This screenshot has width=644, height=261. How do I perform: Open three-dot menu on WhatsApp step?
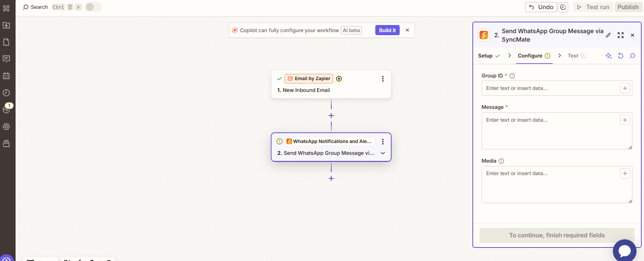(x=383, y=142)
